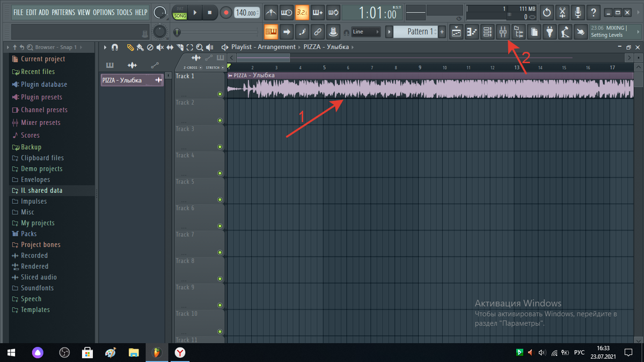The image size is (644, 362).
Task: Expand the Templates folder in browser
Action: (x=31, y=309)
